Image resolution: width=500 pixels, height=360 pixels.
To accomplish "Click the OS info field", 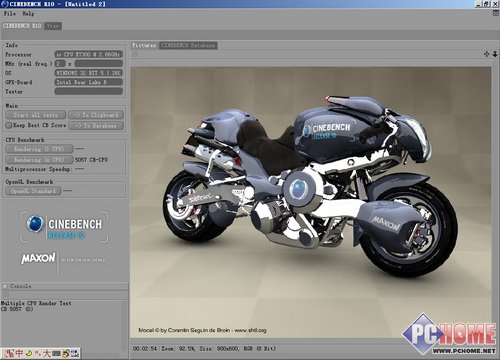I will pos(89,73).
